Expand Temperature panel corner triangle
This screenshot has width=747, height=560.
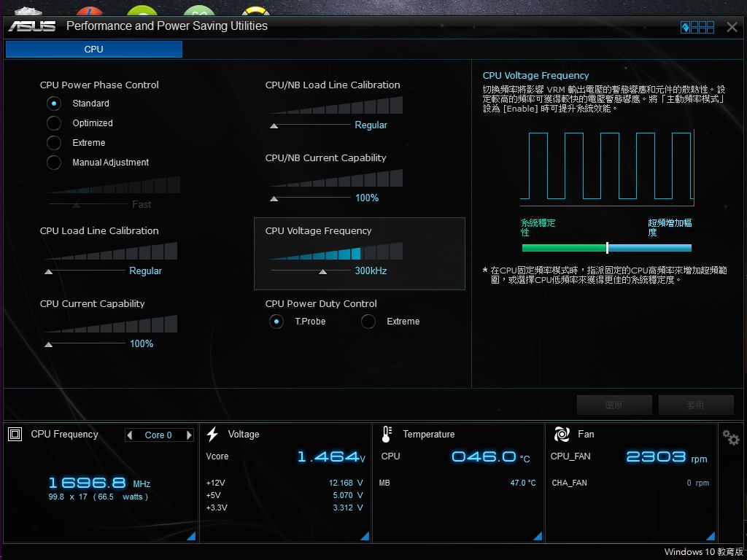538,536
